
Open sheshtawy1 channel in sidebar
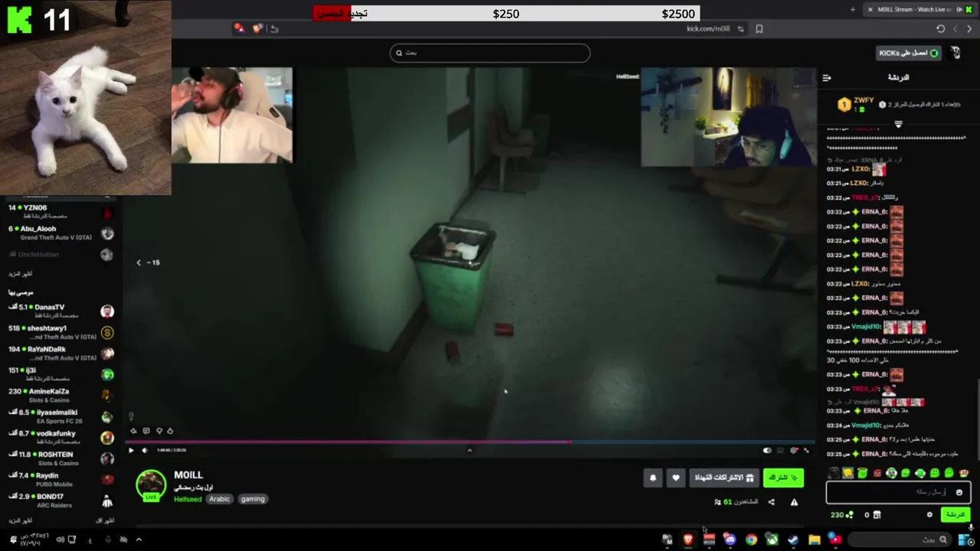point(61,332)
